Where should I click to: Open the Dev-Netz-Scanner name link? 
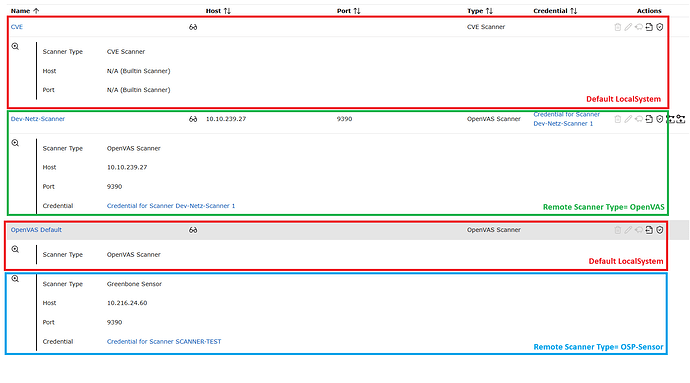38,119
